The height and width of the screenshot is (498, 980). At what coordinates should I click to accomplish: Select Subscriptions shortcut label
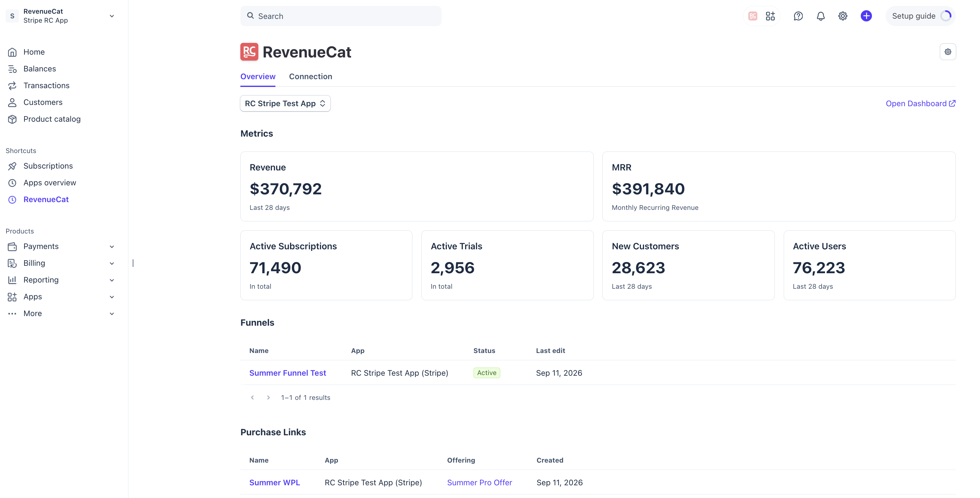point(48,166)
